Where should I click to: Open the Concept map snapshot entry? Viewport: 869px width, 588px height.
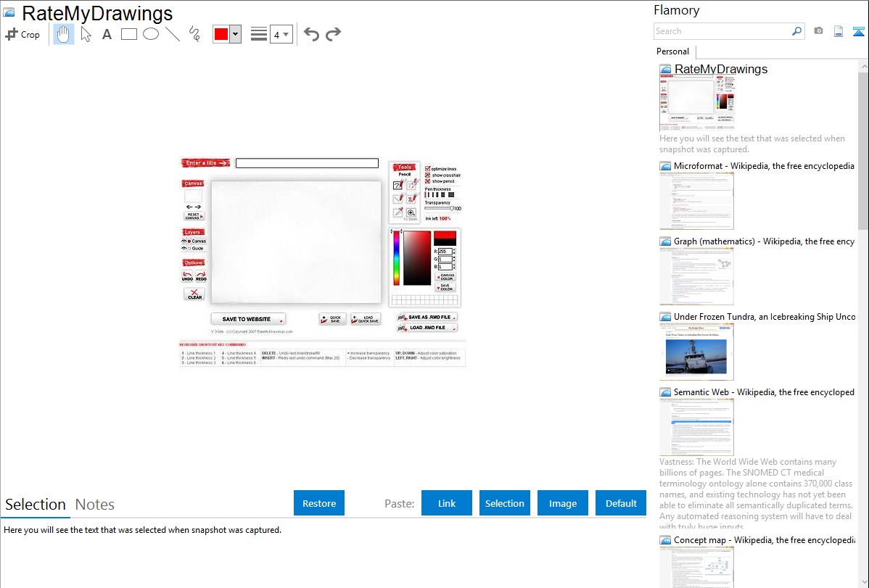pyautogui.click(x=764, y=539)
